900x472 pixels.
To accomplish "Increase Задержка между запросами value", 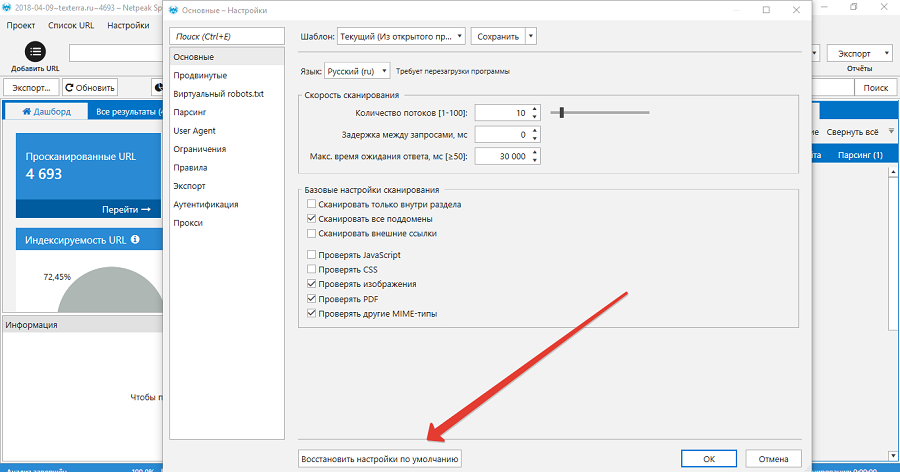I will coord(534,131).
